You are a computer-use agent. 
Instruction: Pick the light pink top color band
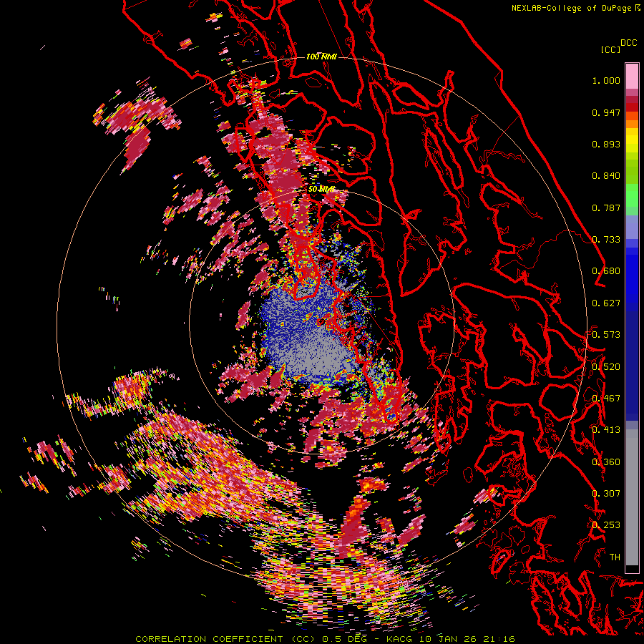(x=632, y=76)
